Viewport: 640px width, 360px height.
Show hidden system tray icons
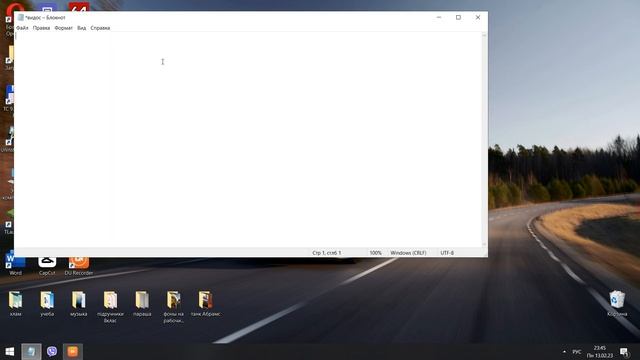point(564,351)
